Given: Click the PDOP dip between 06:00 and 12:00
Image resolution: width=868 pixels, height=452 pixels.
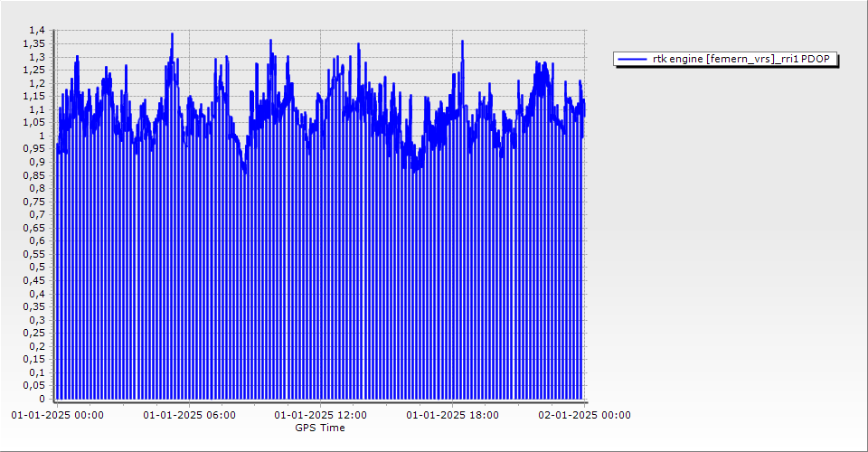Looking at the screenshot, I should click(x=244, y=170).
